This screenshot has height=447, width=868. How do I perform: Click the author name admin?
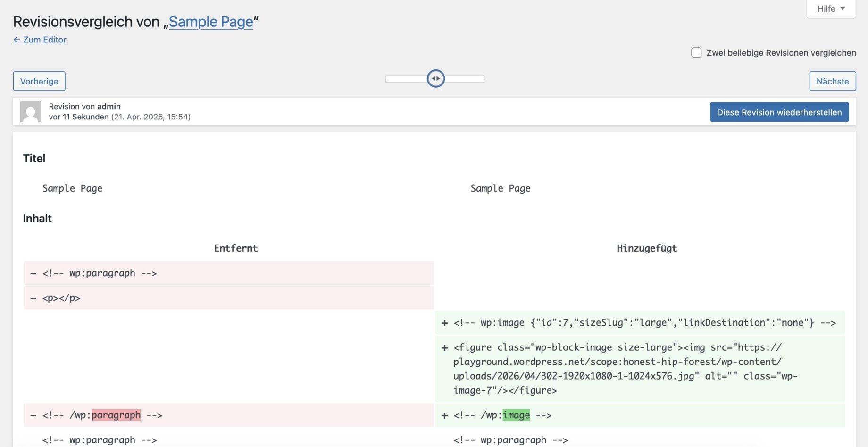pyautogui.click(x=109, y=106)
